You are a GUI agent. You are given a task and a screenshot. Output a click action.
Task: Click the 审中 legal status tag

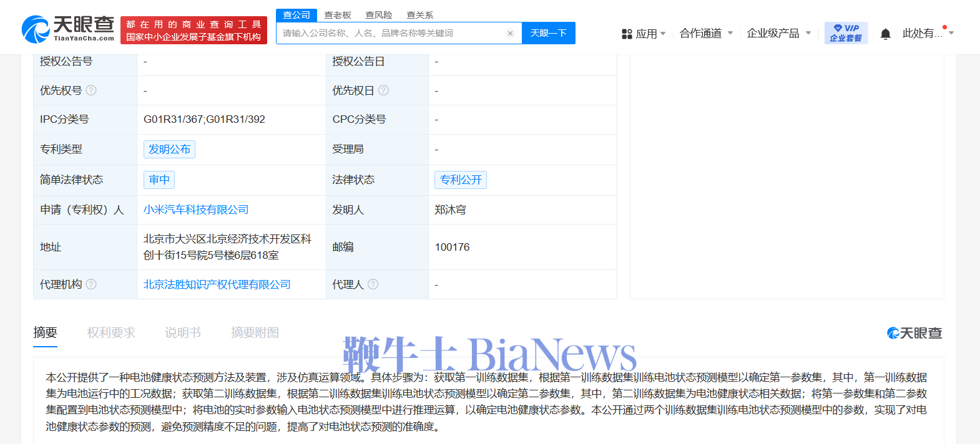pyautogui.click(x=159, y=180)
